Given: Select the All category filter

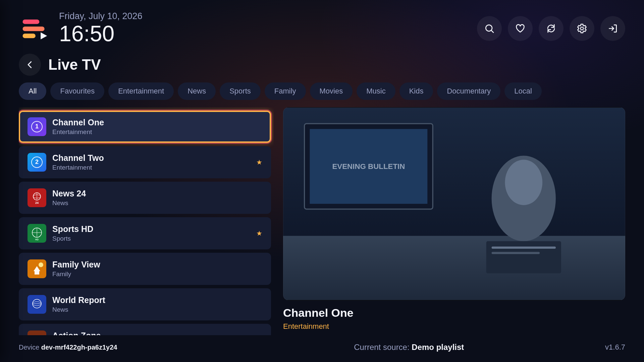Looking at the screenshot, I should click(33, 91).
